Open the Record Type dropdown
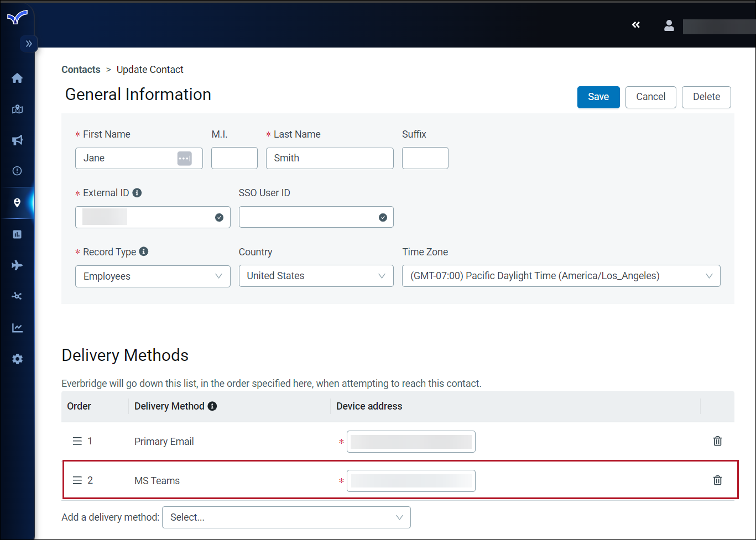756x540 pixels. [153, 276]
